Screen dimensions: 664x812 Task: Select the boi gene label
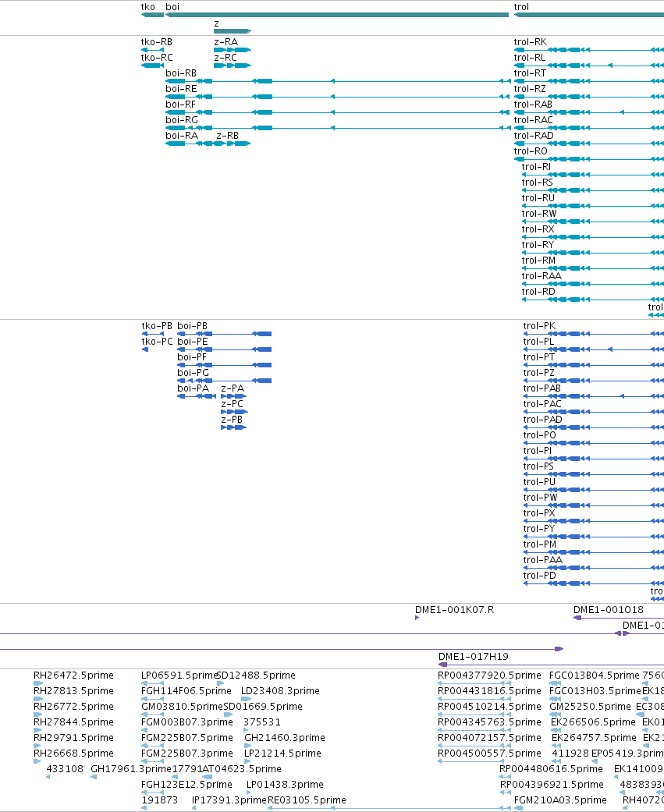(x=172, y=7)
